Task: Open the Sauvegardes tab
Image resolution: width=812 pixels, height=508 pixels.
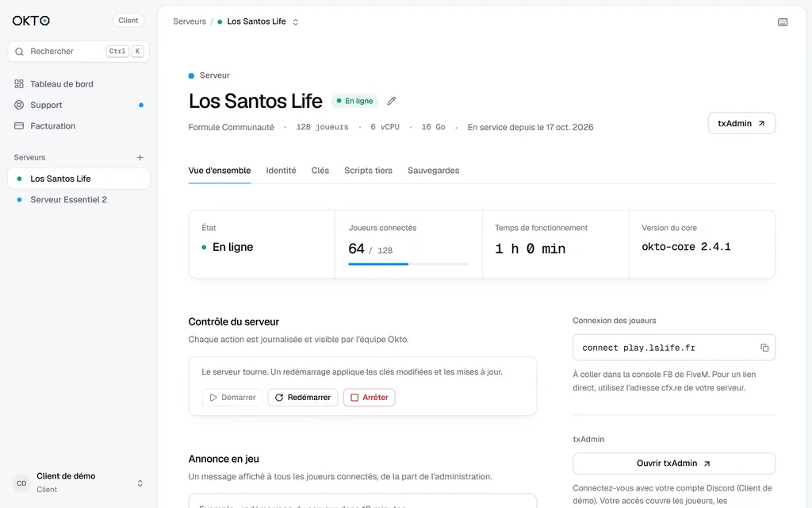Action: pyautogui.click(x=434, y=171)
